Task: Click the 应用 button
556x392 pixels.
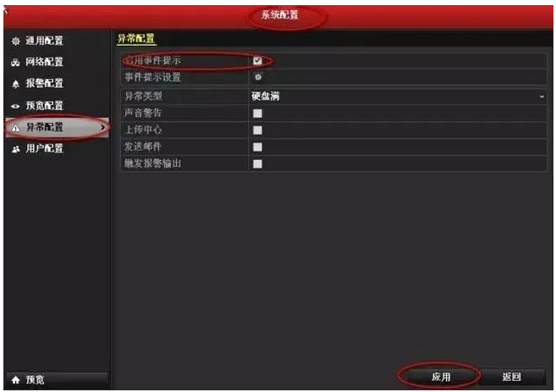Action: pos(441,377)
